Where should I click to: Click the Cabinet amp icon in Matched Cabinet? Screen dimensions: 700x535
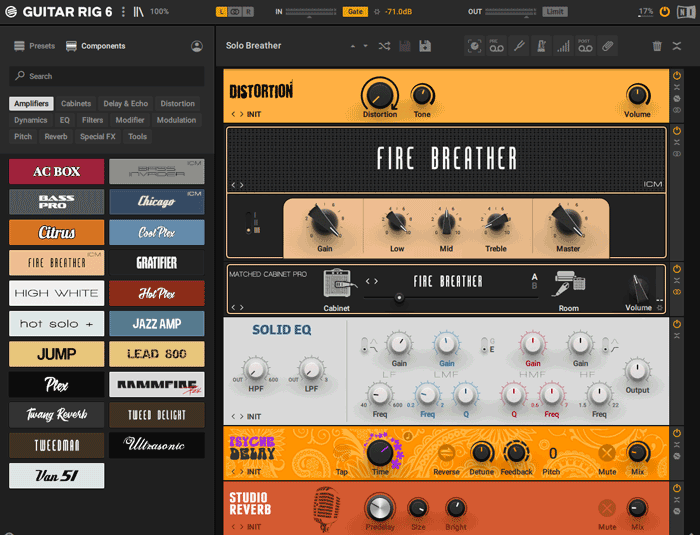(337, 283)
